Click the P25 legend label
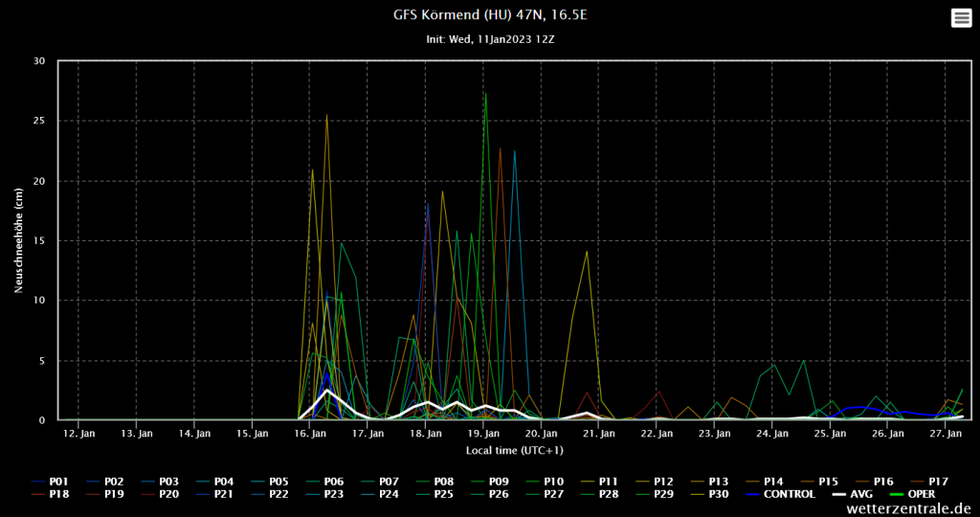980x517 pixels. tap(445, 494)
